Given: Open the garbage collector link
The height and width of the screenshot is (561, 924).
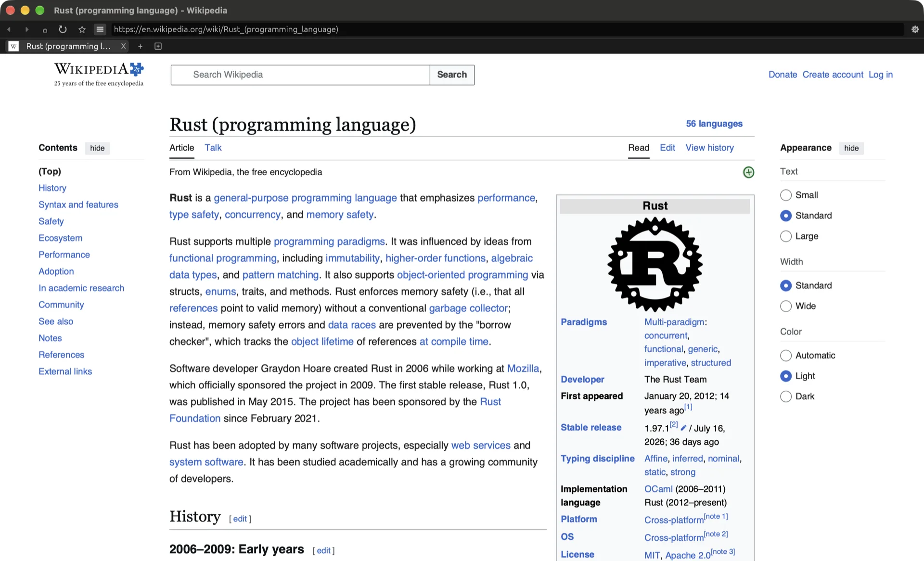Looking at the screenshot, I should [468, 308].
